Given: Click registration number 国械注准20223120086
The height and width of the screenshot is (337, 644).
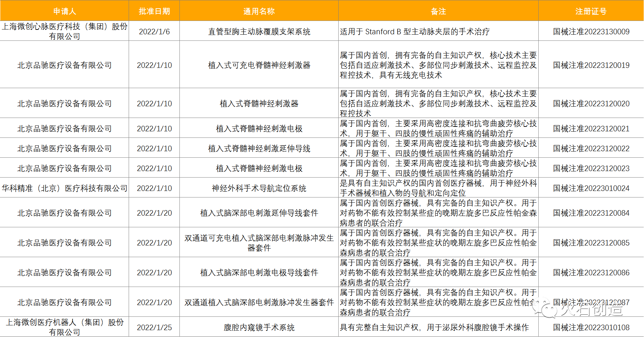Looking at the screenshot, I should point(591,273).
